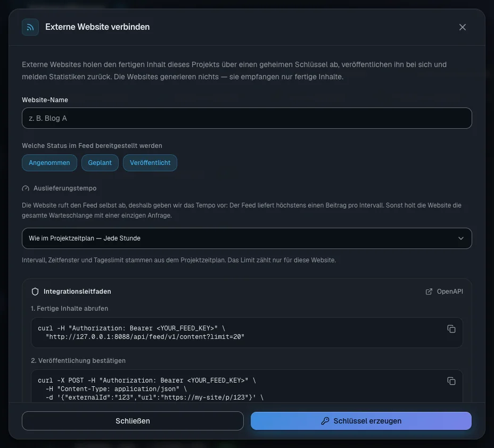
Task: Click 'Welche Status im Feed bereitgestellt werden' label
Action: [x=92, y=146]
